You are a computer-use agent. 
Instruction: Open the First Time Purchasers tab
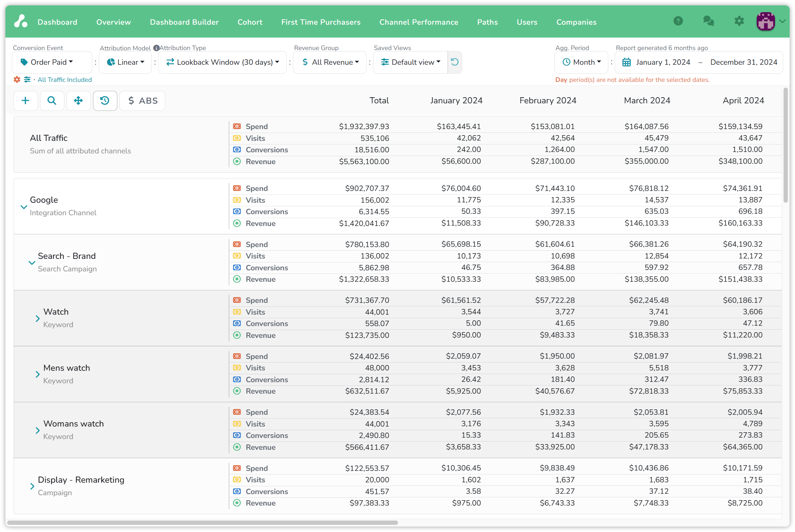point(321,22)
